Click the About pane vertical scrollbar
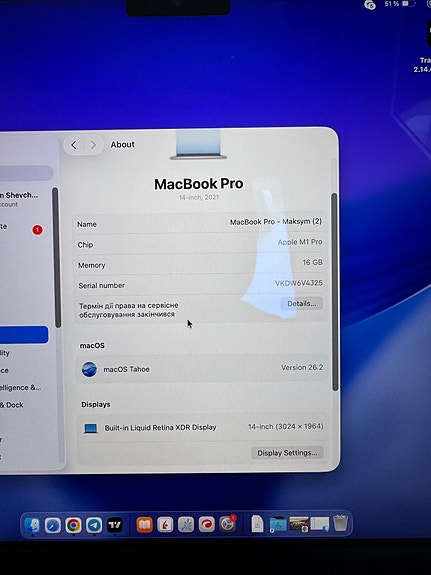The width and height of the screenshot is (431, 575). [335, 292]
